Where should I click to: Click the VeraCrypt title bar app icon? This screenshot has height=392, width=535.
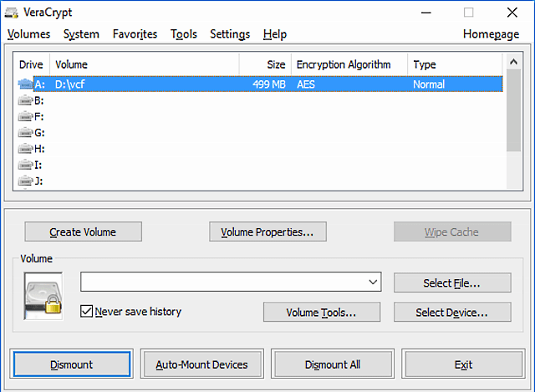12,13
